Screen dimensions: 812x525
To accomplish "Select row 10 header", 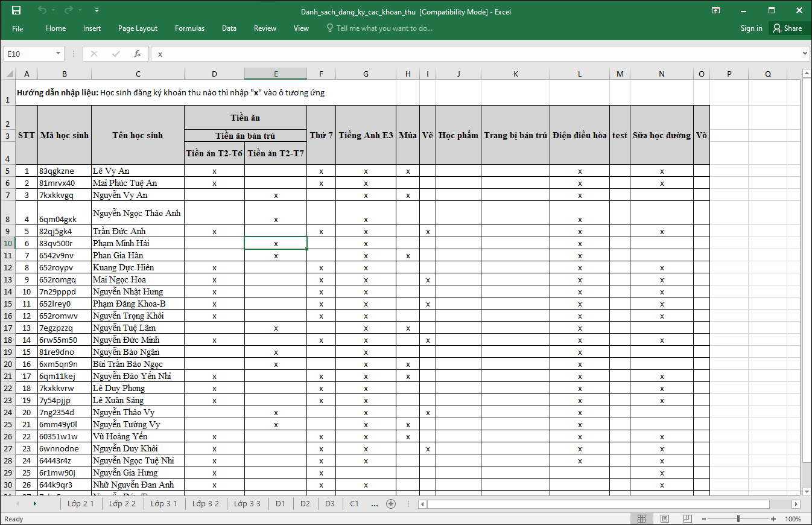I will click(x=8, y=243).
